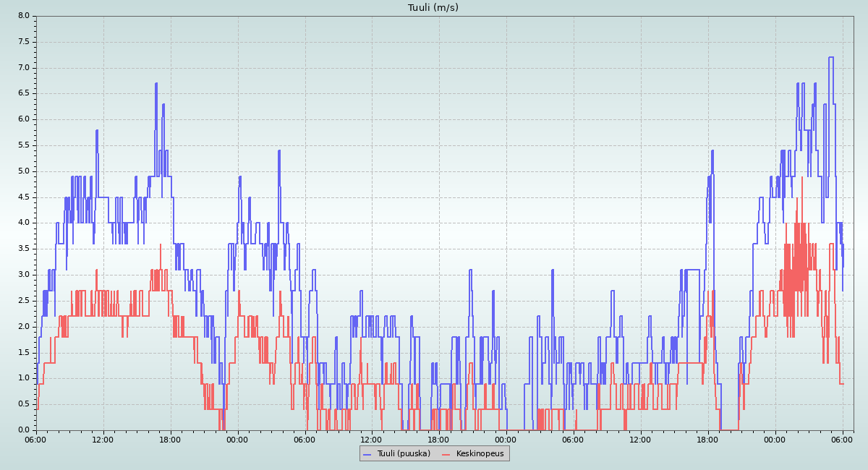Image resolution: width=868 pixels, height=470 pixels.
Task: Pick the 6.5 y-axis tick label
Action: [23, 93]
